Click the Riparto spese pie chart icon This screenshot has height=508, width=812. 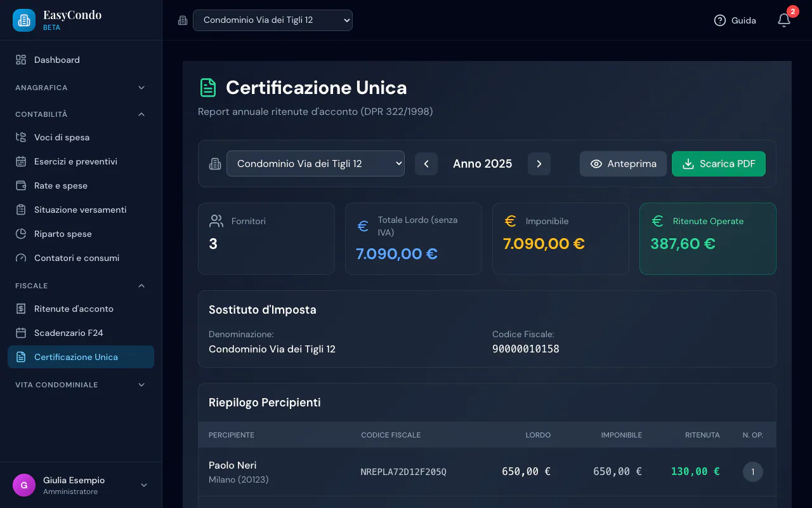pyautogui.click(x=21, y=234)
